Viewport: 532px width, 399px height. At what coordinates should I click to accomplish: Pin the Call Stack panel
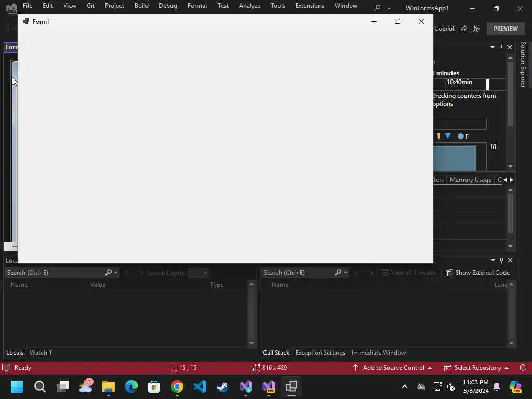(x=501, y=260)
